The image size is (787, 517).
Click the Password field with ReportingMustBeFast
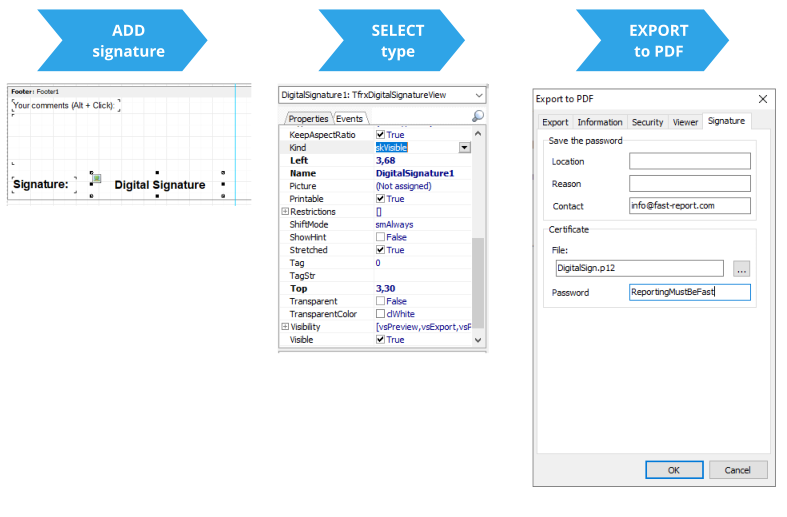[689, 293]
